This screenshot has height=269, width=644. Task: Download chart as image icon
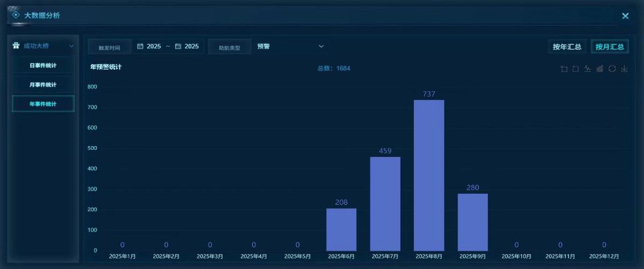click(624, 69)
